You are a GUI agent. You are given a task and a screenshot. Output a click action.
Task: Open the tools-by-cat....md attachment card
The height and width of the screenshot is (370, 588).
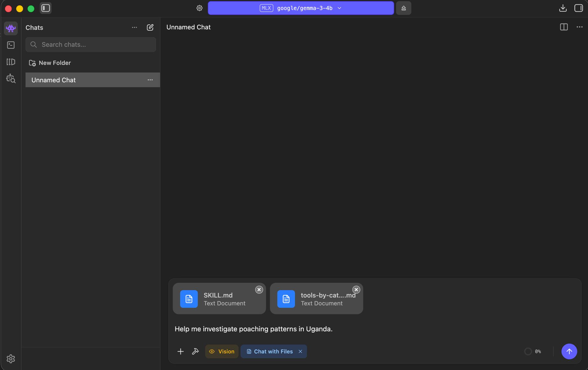[x=316, y=299]
